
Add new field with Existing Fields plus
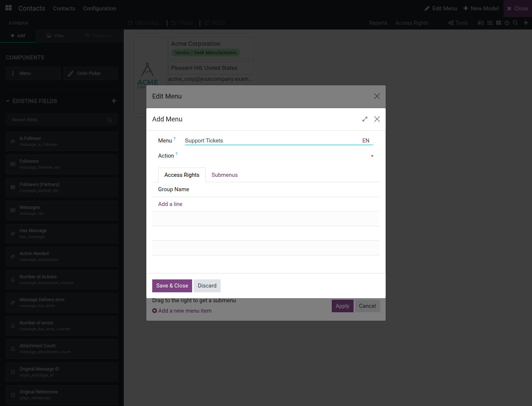point(114,101)
